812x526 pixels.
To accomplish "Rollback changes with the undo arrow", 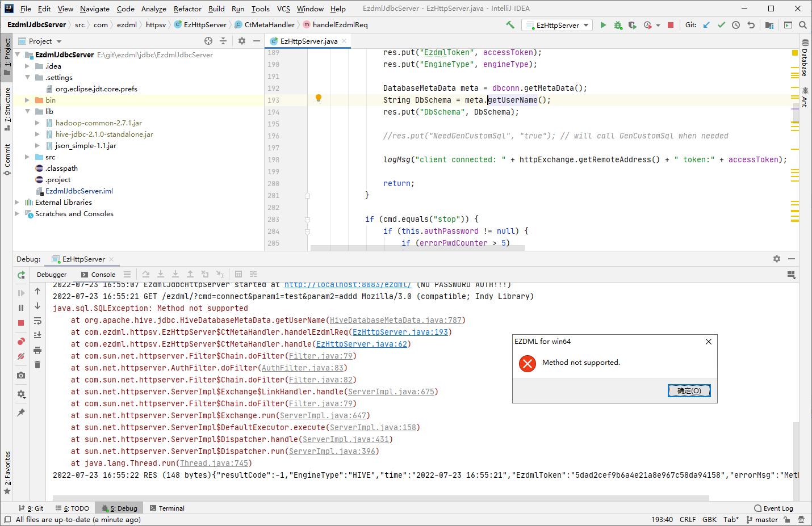I will point(751,25).
